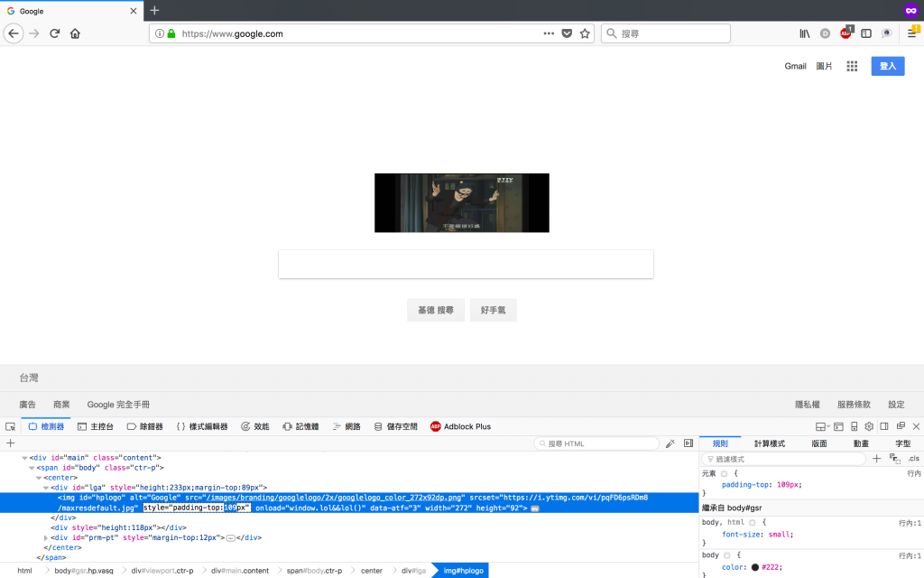Focus the 過濾樣式 filter styles field
This screenshot has height=578, width=924.
[x=783, y=459]
